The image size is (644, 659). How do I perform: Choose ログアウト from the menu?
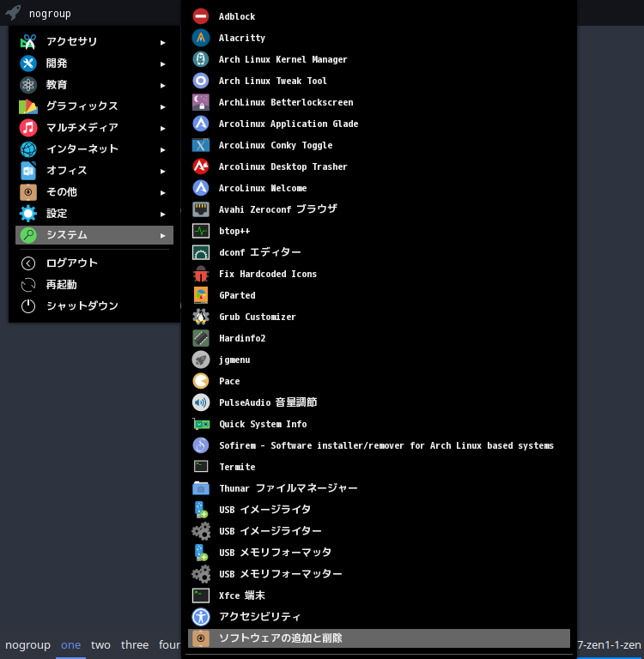tap(94, 263)
